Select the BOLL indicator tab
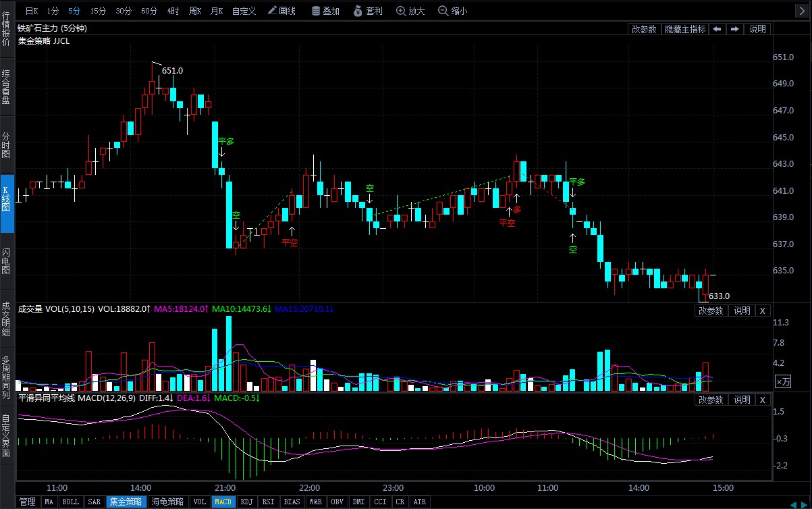 [x=70, y=502]
